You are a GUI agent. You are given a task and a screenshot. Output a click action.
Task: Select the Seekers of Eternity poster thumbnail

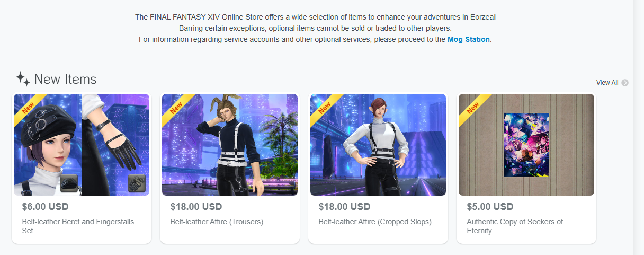[x=526, y=145]
